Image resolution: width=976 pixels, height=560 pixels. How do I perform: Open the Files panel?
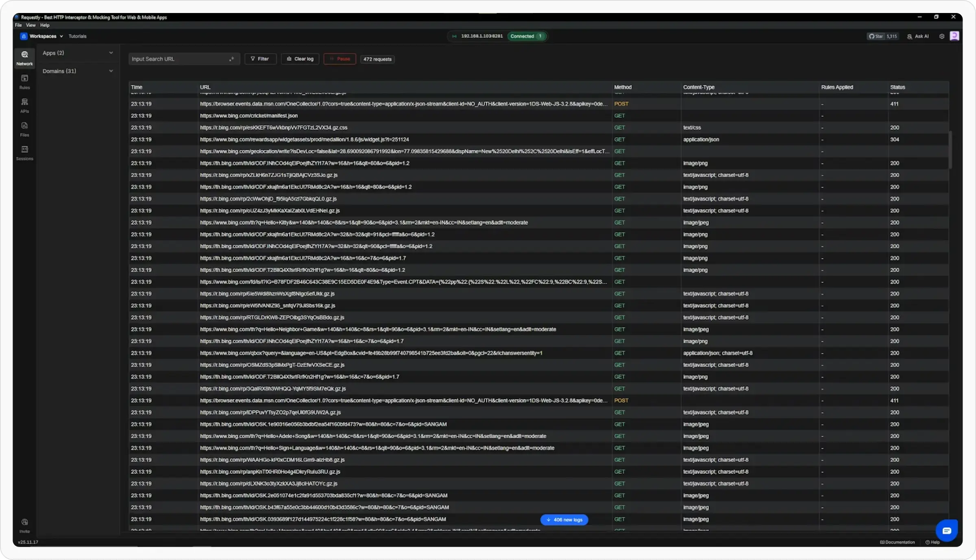[24, 129]
